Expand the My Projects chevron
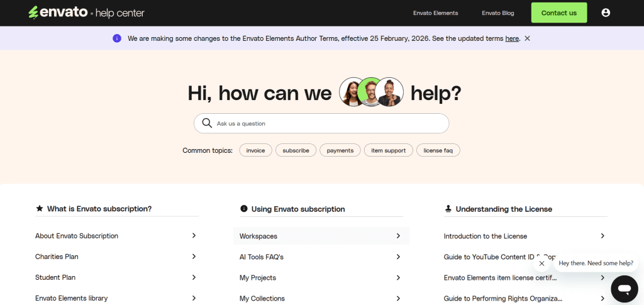The width and height of the screenshot is (644, 305). pos(398,278)
